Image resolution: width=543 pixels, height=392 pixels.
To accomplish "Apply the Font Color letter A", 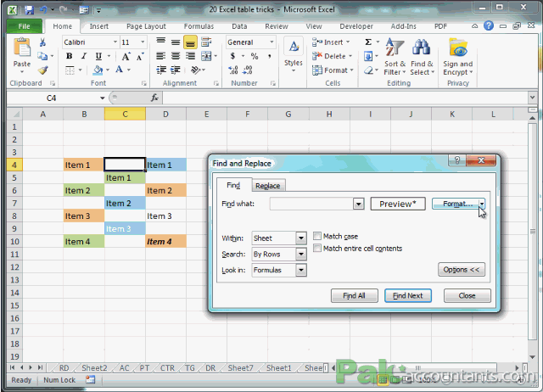I will tap(119, 70).
